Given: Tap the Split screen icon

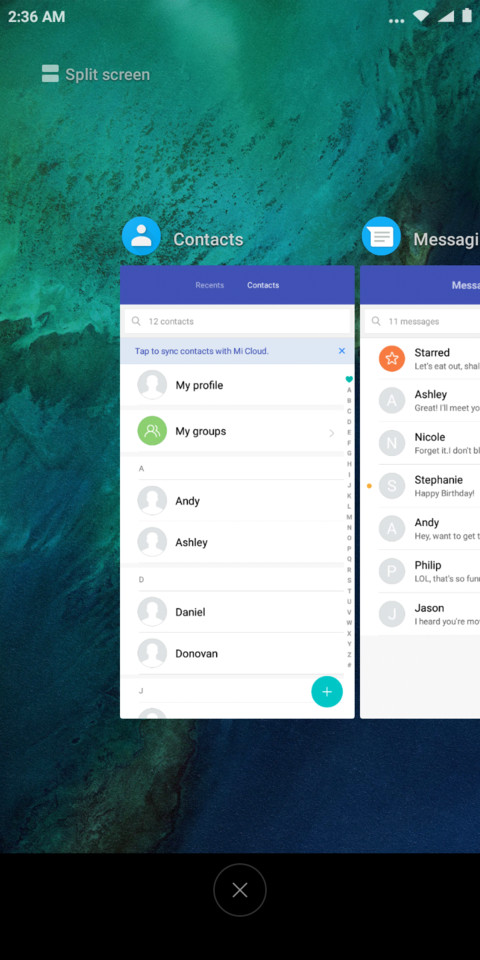Looking at the screenshot, I should pyautogui.click(x=50, y=74).
